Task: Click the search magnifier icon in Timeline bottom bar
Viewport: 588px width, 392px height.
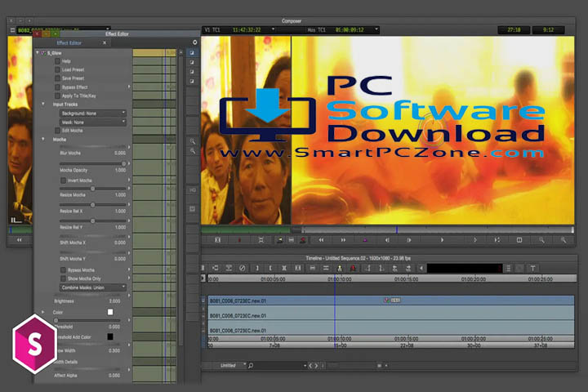Action: (x=251, y=365)
